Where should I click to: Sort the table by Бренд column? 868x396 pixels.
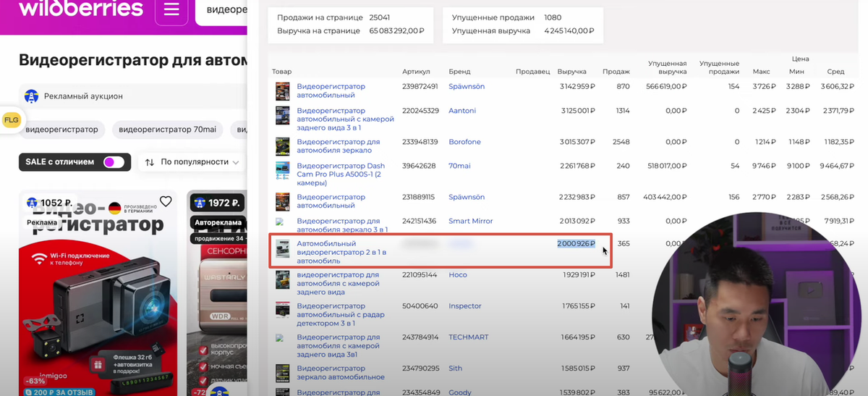coord(459,72)
